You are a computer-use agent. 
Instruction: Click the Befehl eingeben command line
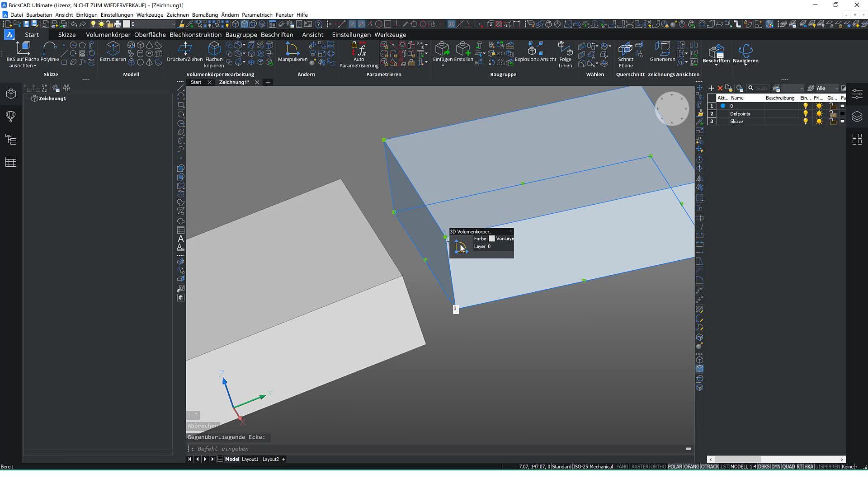coord(439,449)
